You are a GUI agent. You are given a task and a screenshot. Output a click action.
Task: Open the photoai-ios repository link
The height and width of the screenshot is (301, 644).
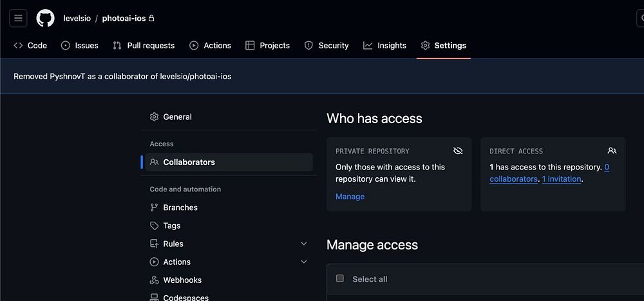[x=124, y=18]
